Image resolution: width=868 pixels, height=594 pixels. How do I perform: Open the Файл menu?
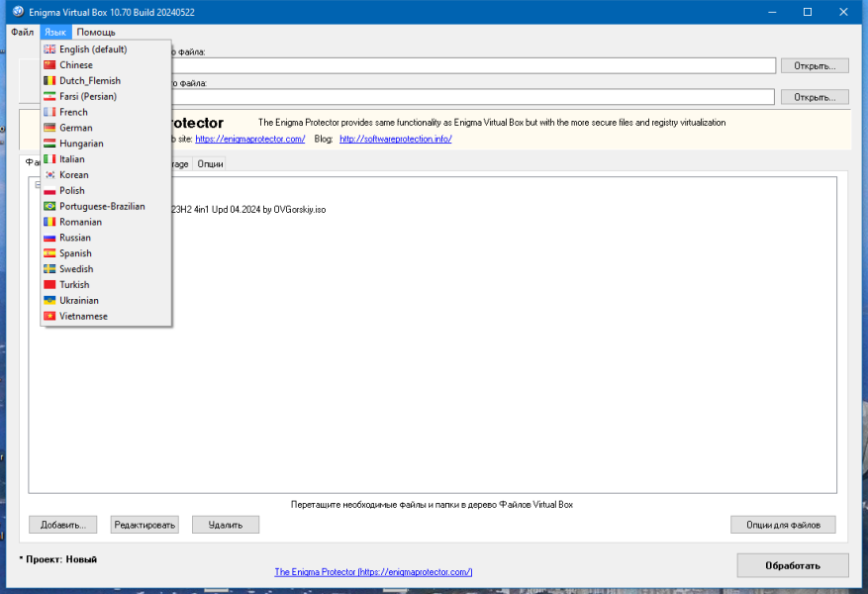[x=22, y=32]
